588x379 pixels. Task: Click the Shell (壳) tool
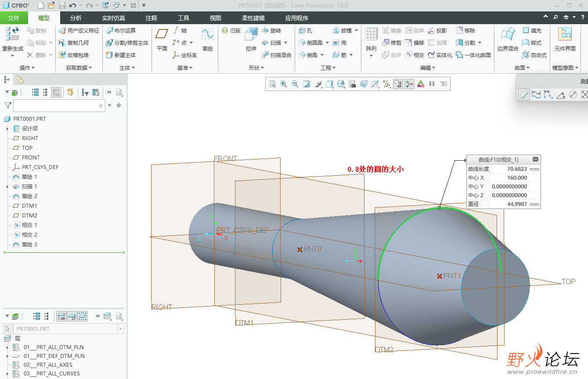click(339, 43)
